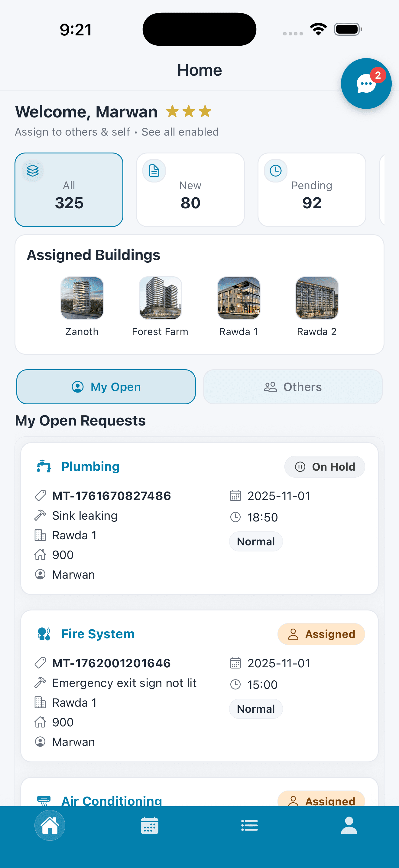Click user icon beside Marwan on Fire System card
Screen dimensions: 399x868
tap(40, 741)
